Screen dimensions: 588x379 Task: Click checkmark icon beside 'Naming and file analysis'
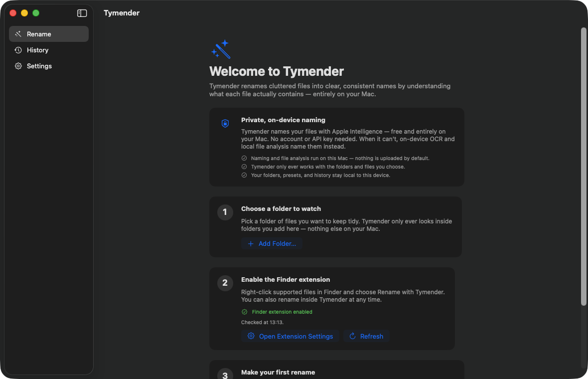(244, 159)
